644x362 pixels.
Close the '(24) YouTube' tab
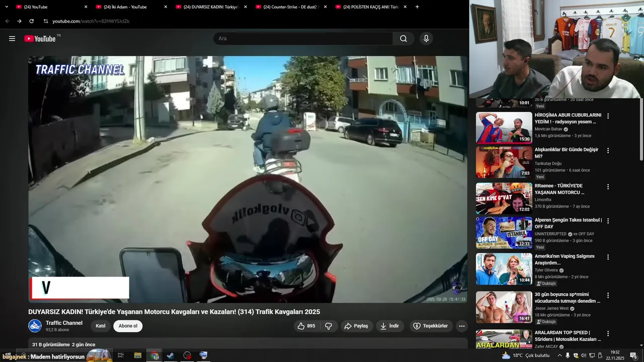click(x=86, y=7)
